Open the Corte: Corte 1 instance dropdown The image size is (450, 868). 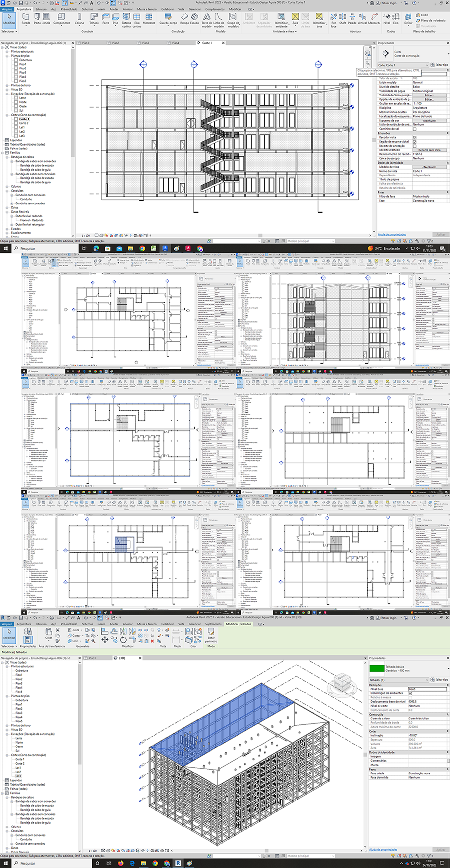click(x=403, y=65)
